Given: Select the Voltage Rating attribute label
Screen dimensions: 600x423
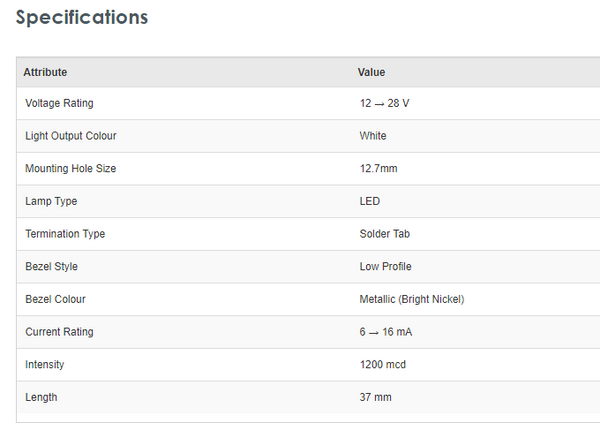Looking at the screenshot, I should click(59, 103).
